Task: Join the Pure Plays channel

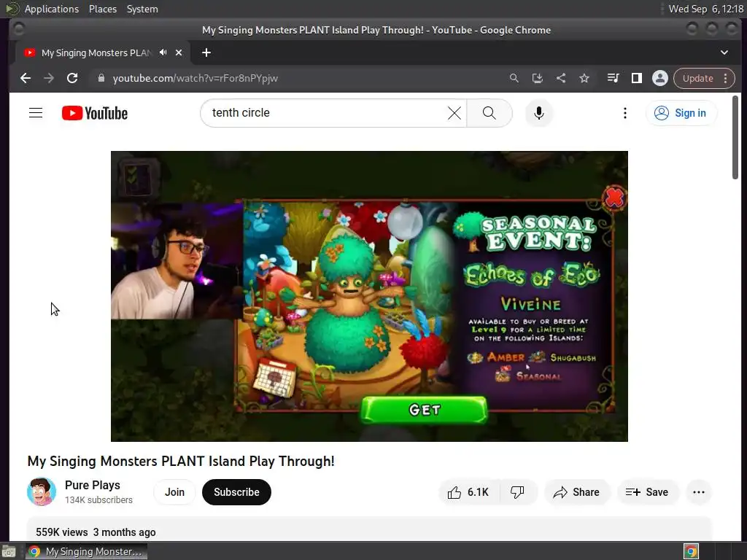Action: pos(174,492)
